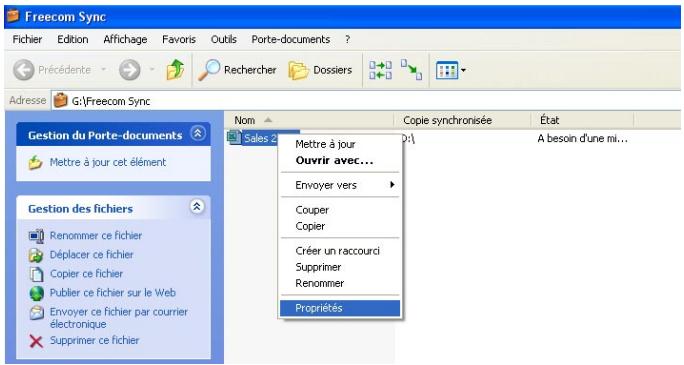The height and width of the screenshot is (365, 684).
Task: Open Rechercher search tool
Action: point(237,70)
